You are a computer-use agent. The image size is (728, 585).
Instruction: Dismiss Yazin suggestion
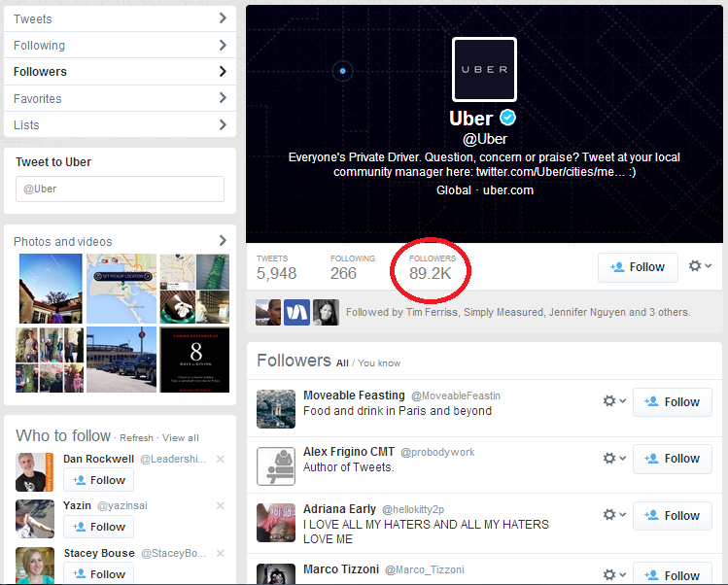(221, 505)
